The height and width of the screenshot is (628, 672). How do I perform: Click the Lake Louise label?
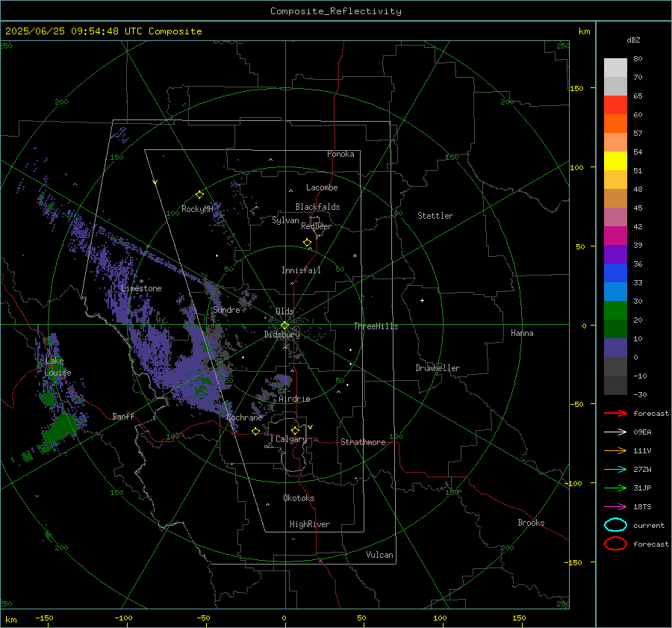coord(57,367)
